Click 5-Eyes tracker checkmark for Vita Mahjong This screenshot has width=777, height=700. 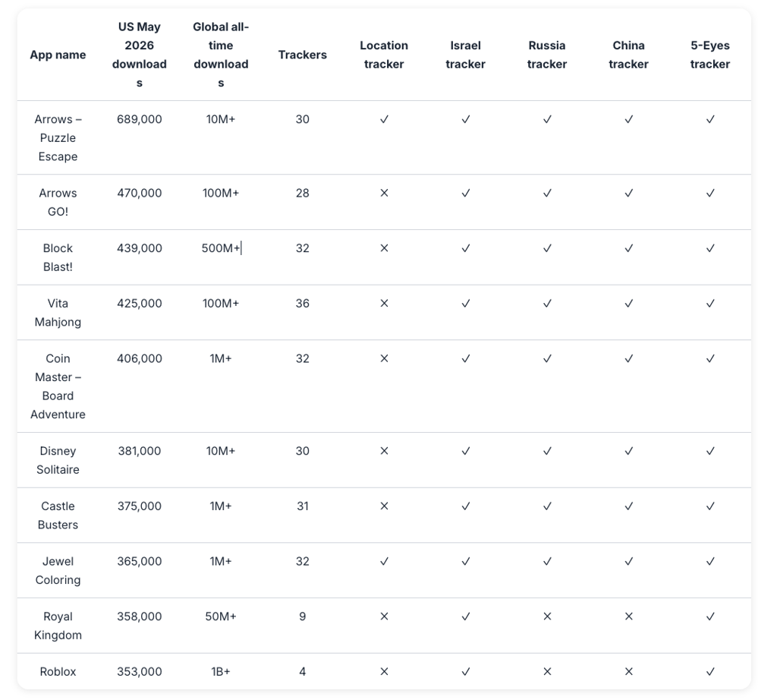coord(710,304)
